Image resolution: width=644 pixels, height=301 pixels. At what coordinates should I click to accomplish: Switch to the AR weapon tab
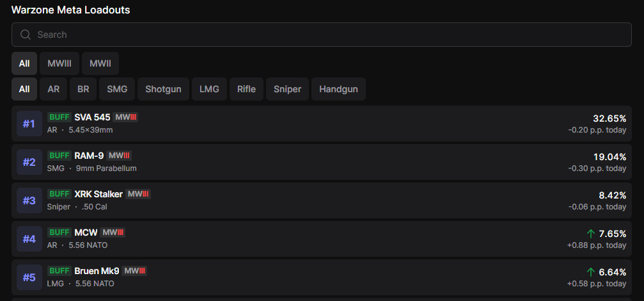click(x=54, y=89)
